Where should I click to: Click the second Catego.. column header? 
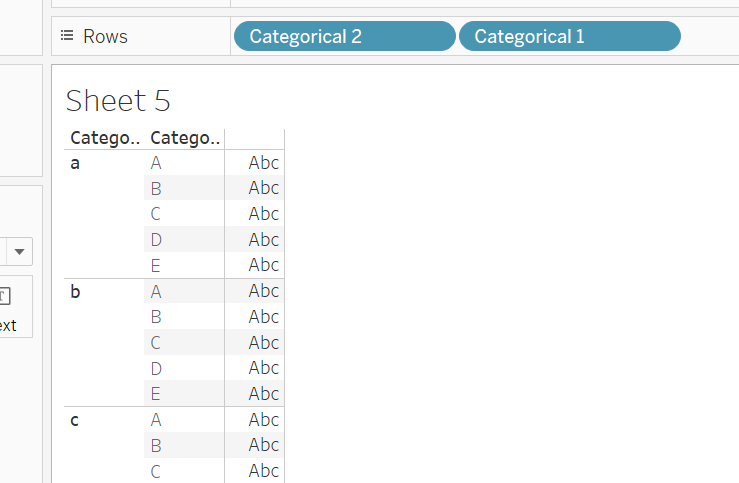tap(184, 138)
